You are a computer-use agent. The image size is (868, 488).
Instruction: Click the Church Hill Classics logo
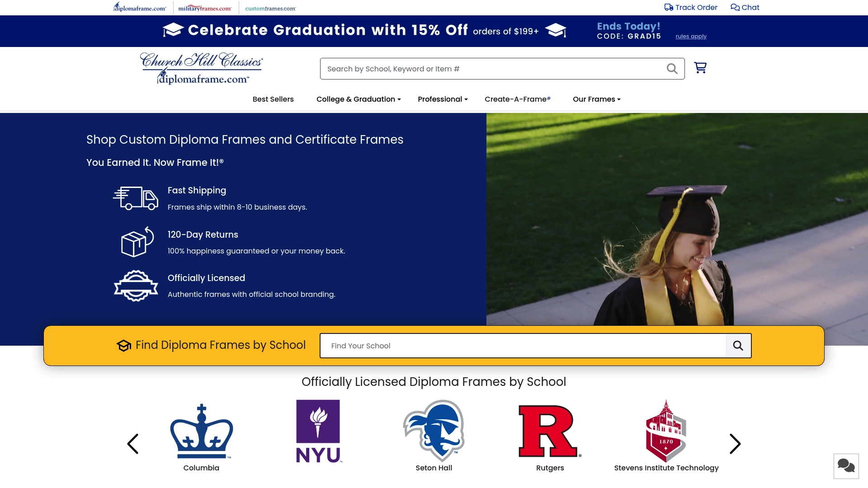tap(202, 68)
